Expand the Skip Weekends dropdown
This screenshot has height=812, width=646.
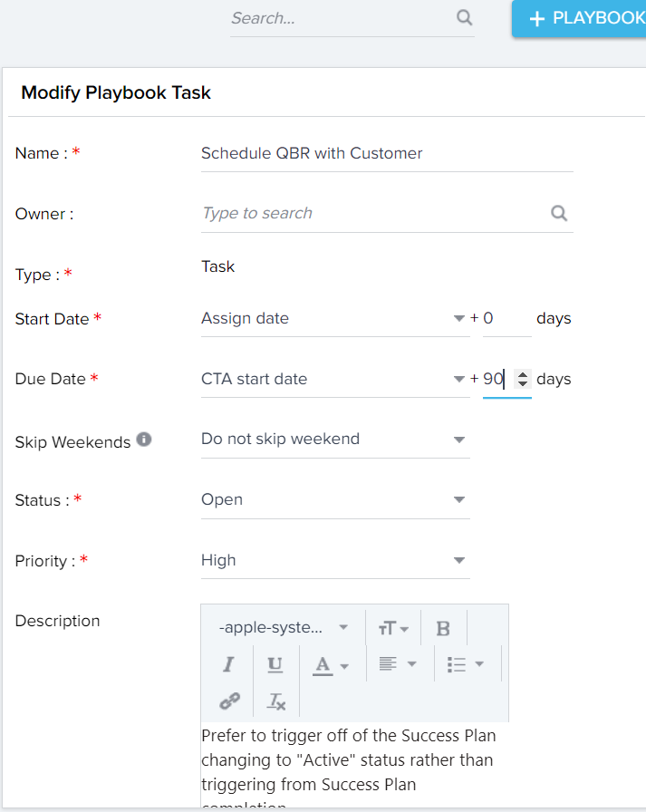[x=335, y=440]
